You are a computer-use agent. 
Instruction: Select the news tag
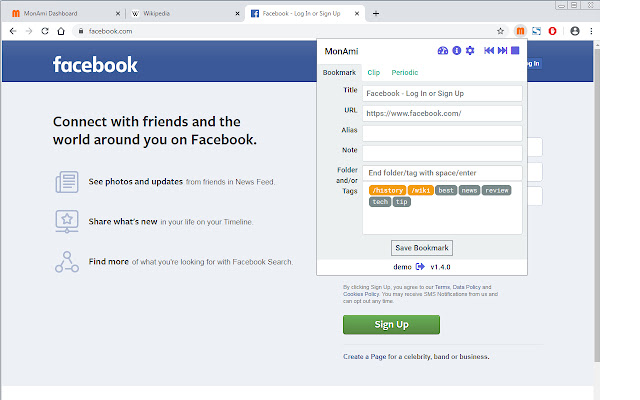point(469,190)
